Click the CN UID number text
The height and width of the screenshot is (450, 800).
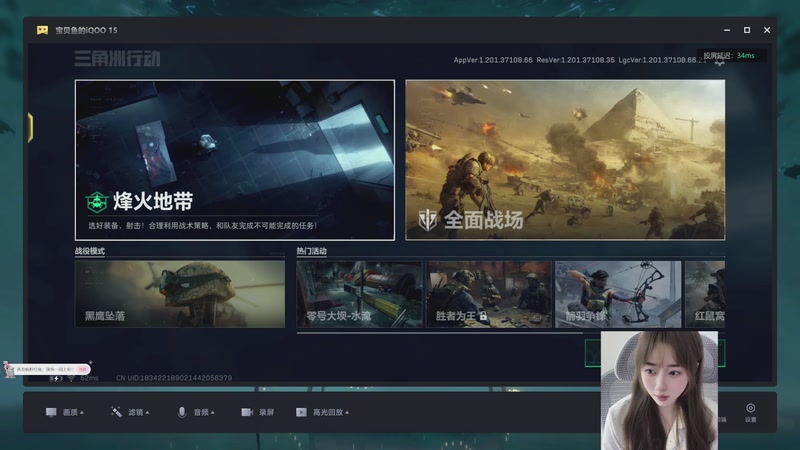click(x=174, y=378)
